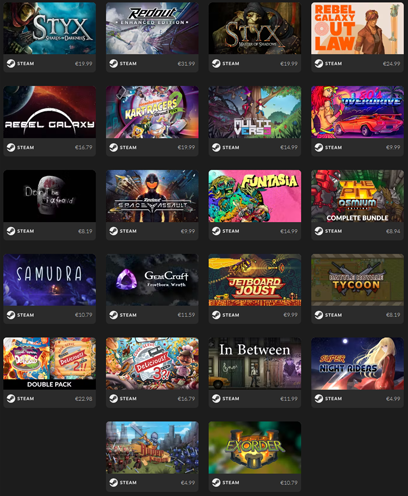
Task: Select The Pit Osmium Complete Bundle cover
Action: coord(358,196)
